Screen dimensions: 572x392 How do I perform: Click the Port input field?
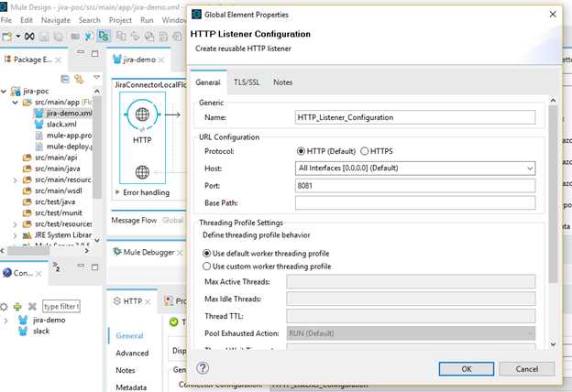(414, 185)
